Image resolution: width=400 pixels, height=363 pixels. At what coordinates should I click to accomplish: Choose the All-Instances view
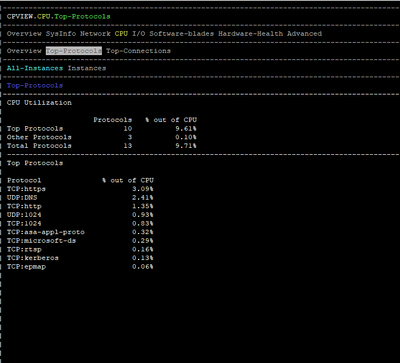[35, 68]
